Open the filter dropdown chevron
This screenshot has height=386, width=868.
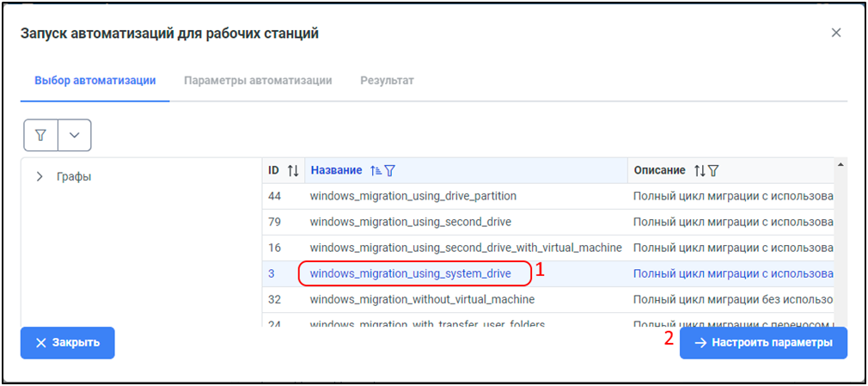pyautogui.click(x=74, y=135)
